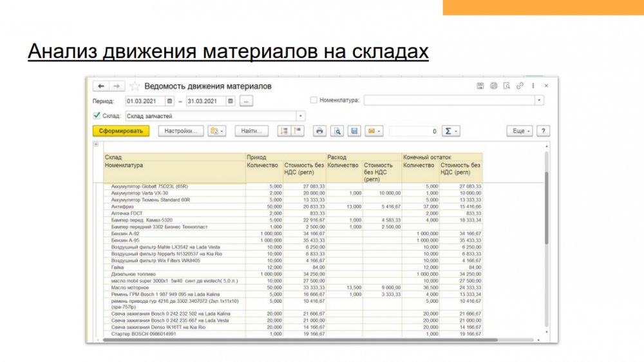Save report using the diskette icon
Screen dimensions: 644x362
coord(354,131)
